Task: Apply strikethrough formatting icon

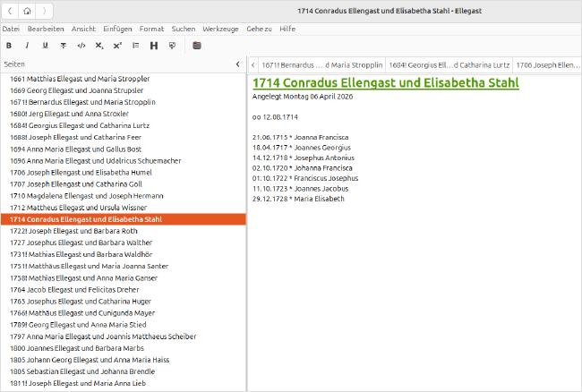Action: coord(63,46)
